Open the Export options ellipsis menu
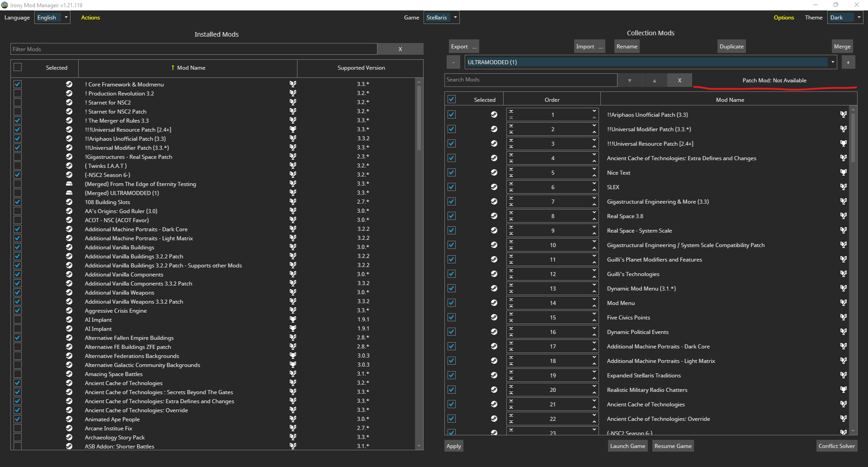The height and width of the screenshot is (467, 868). (475, 47)
